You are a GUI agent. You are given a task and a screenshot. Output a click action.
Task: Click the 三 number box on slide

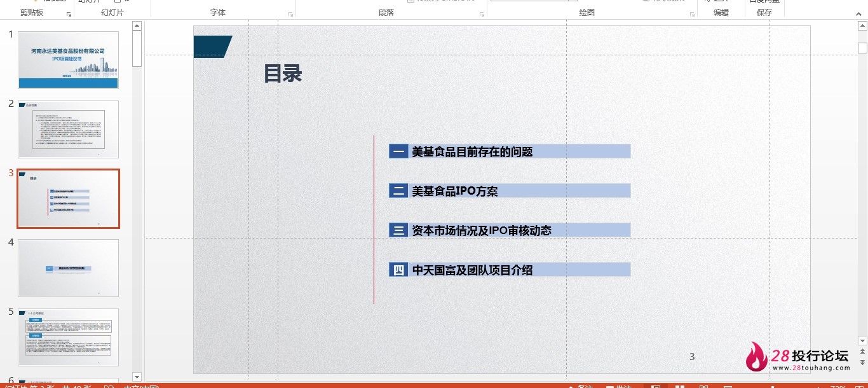click(398, 230)
